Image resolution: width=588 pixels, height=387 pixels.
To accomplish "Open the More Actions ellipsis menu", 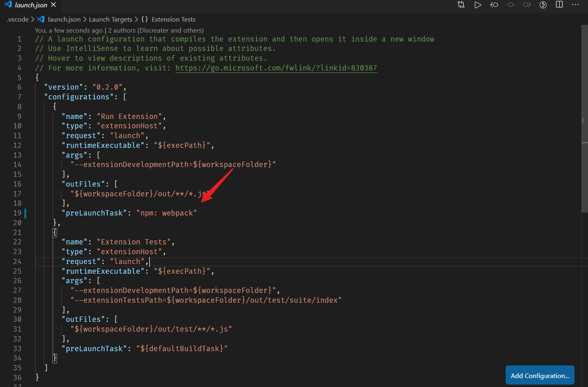I will pos(575,5).
